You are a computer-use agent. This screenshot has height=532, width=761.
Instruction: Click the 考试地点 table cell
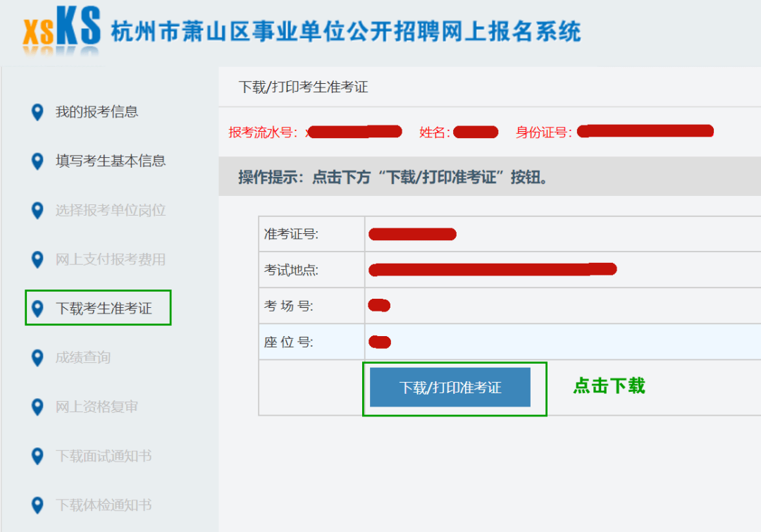point(311,270)
